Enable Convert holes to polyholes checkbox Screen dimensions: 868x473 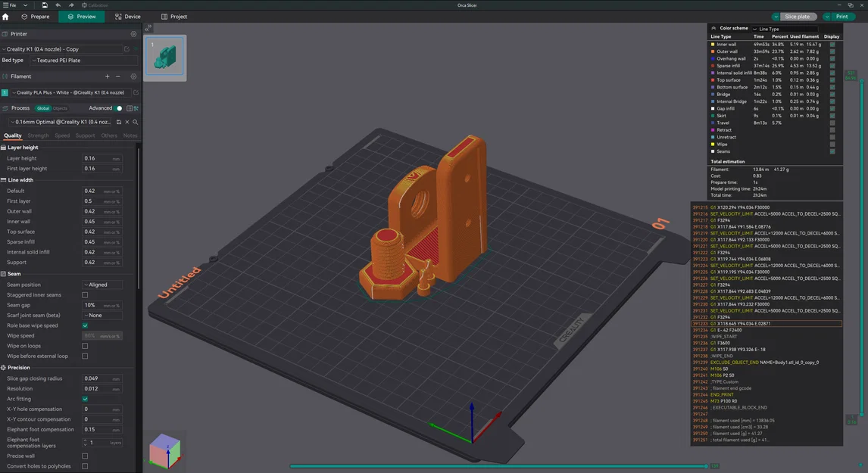point(85,466)
